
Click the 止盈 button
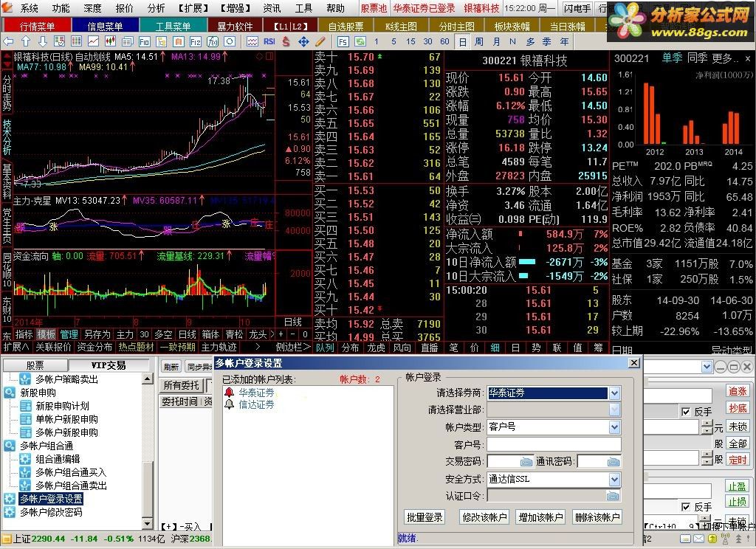point(738,486)
